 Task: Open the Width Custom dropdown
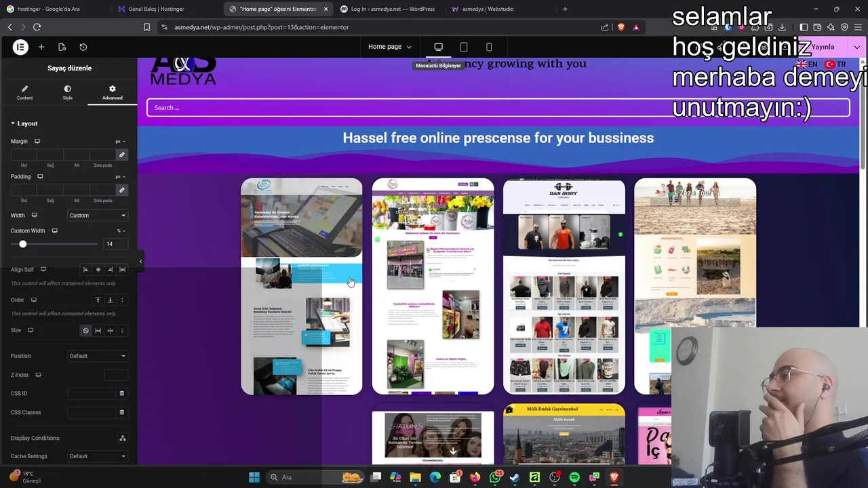[98, 216]
